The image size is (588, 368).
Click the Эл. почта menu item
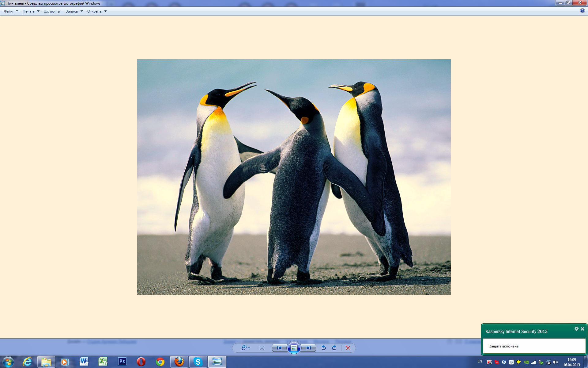(52, 11)
